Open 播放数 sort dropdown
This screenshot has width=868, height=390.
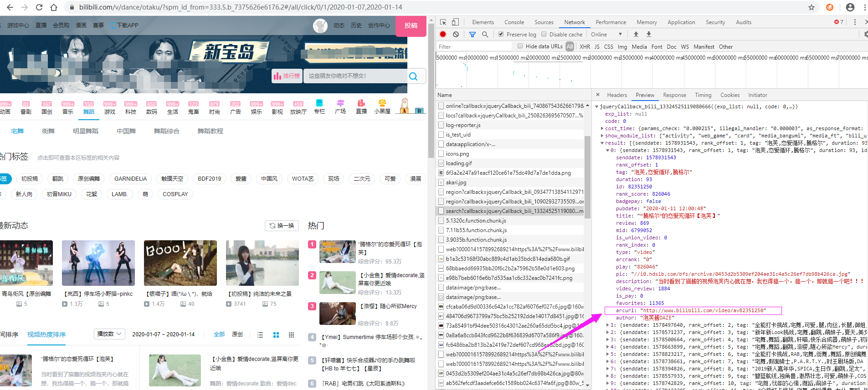point(109,334)
